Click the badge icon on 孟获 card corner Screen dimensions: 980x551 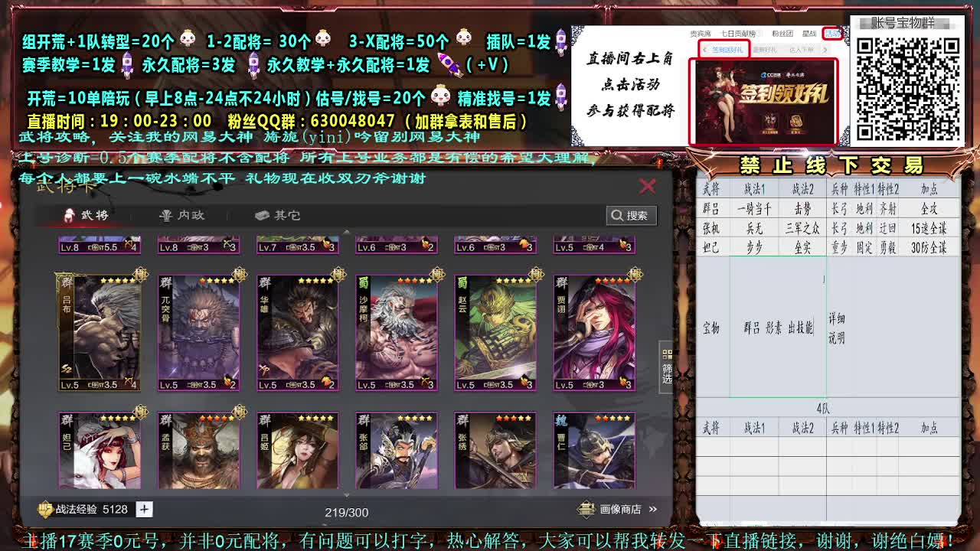point(240,412)
